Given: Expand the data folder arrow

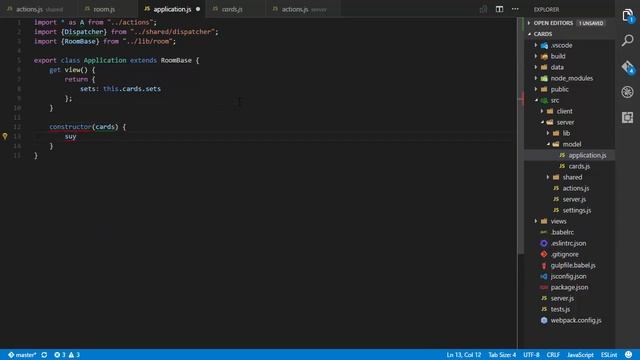Looking at the screenshot, I should pos(536,67).
